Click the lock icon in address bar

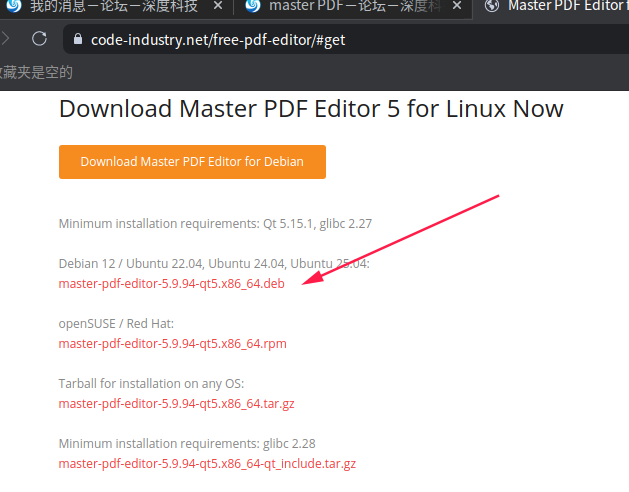pyautogui.click(x=78, y=39)
